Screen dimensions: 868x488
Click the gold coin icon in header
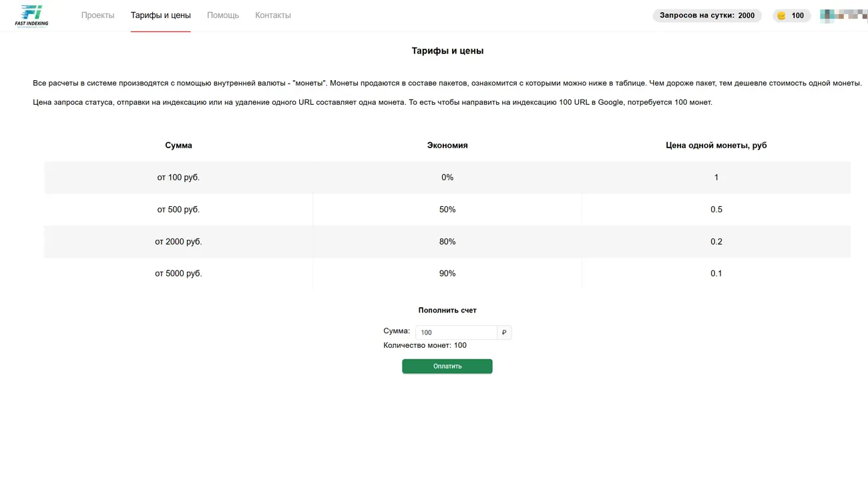(781, 15)
